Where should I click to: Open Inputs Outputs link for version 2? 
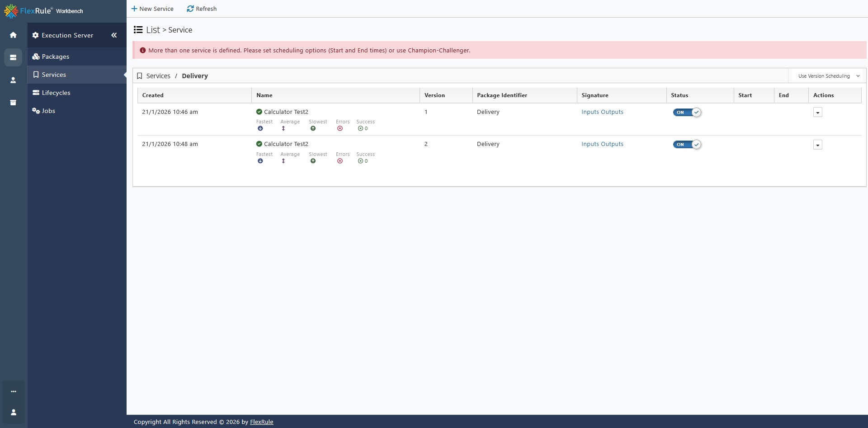pyautogui.click(x=602, y=144)
